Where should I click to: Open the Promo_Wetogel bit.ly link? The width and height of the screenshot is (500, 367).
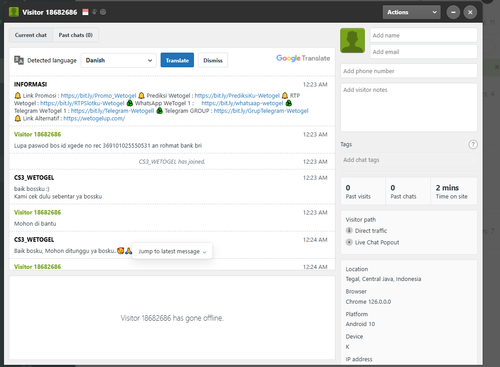tap(98, 96)
